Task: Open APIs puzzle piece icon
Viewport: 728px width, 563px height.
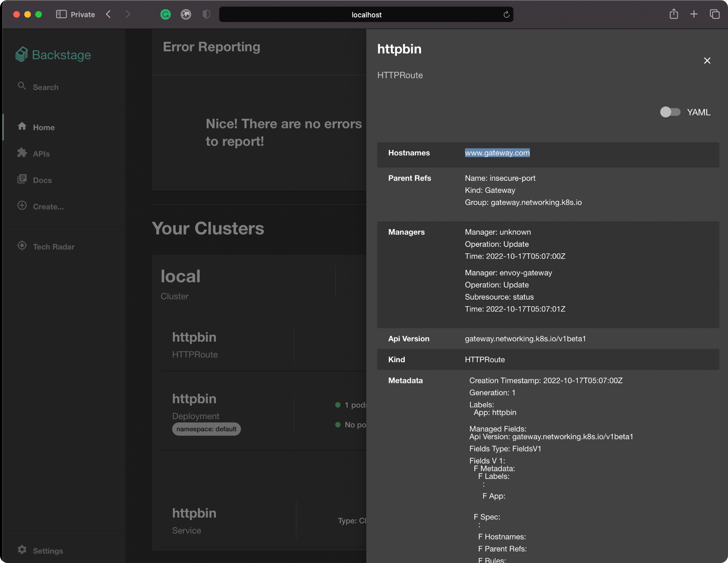Action: (22, 153)
